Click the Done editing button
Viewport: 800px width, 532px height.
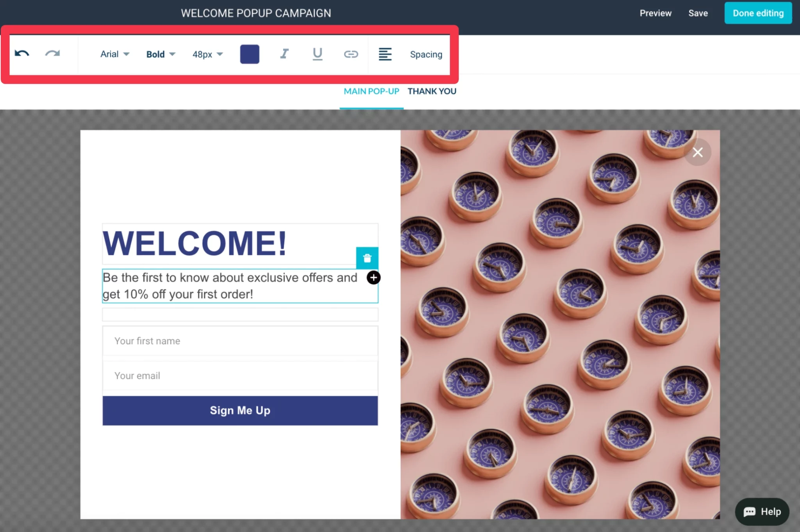point(758,13)
